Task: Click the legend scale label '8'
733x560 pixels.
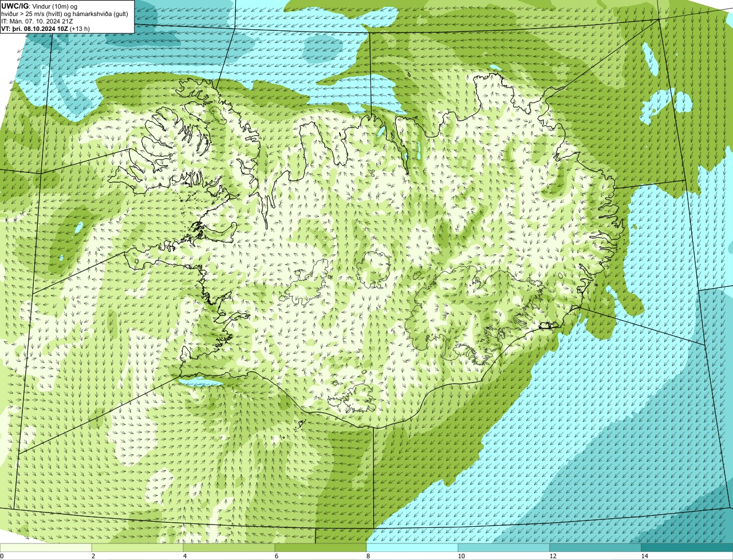Action: pos(368,556)
